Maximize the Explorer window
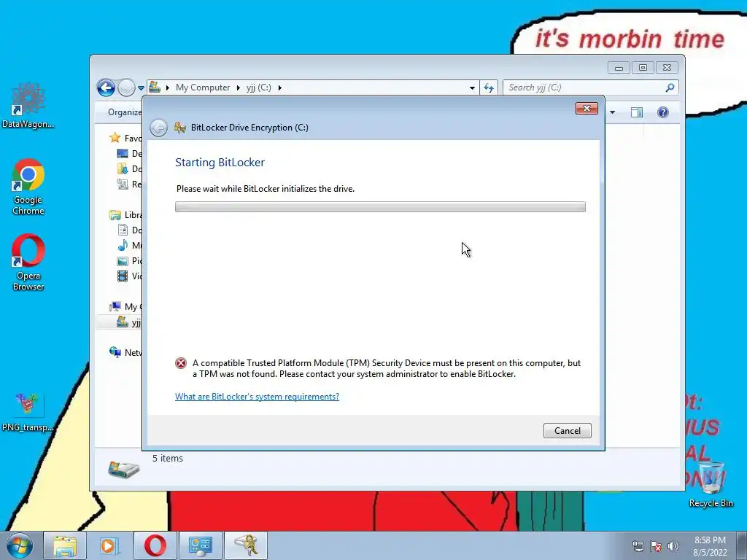 (643, 68)
